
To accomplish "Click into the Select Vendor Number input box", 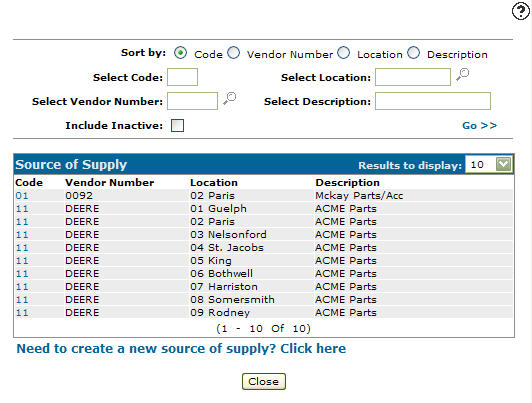I will pyautogui.click(x=192, y=101).
